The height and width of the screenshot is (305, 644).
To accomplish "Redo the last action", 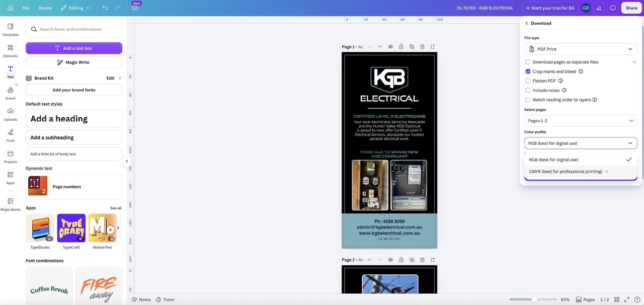I will tap(118, 8).
